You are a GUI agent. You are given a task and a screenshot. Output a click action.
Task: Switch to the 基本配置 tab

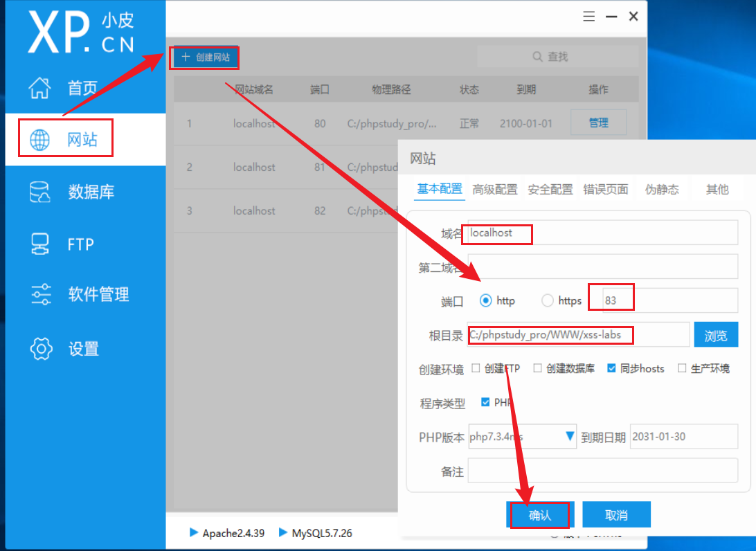pyautogui.click(x=439, y=188)
